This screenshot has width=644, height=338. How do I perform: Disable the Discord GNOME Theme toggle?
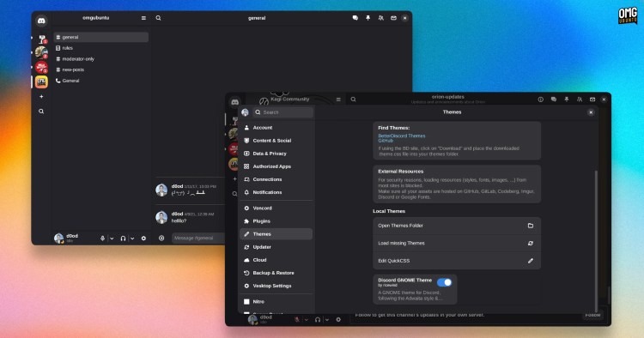point(444,282)
